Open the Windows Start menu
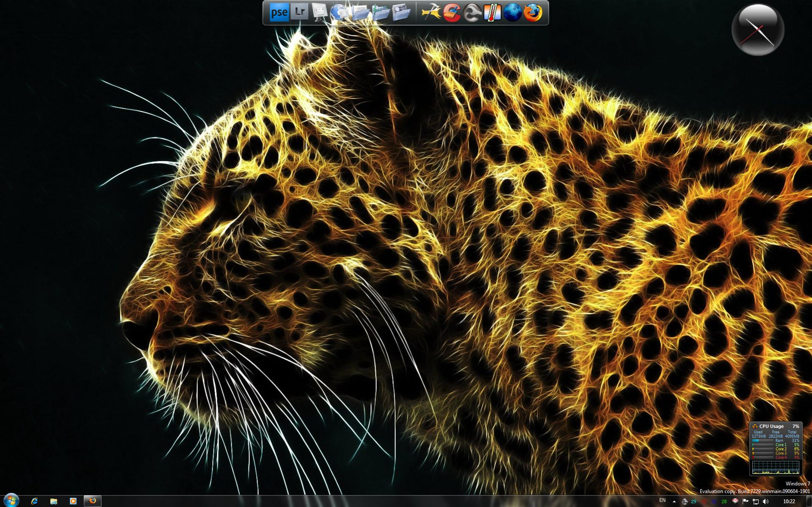This screenshot has width=812, height=507. (11, 501)
